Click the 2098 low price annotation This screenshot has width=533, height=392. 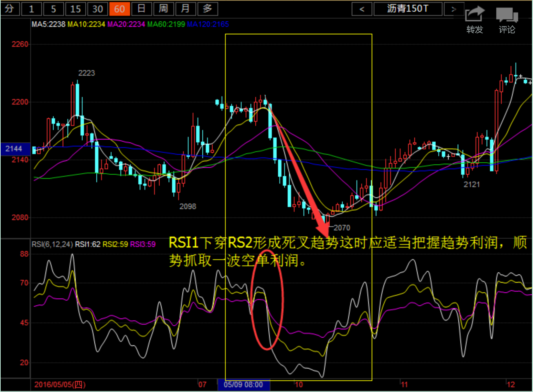pos(188,206)
